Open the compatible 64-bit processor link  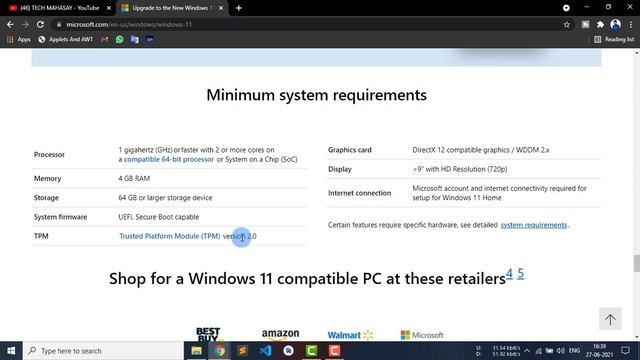click(x=169, y=159)
